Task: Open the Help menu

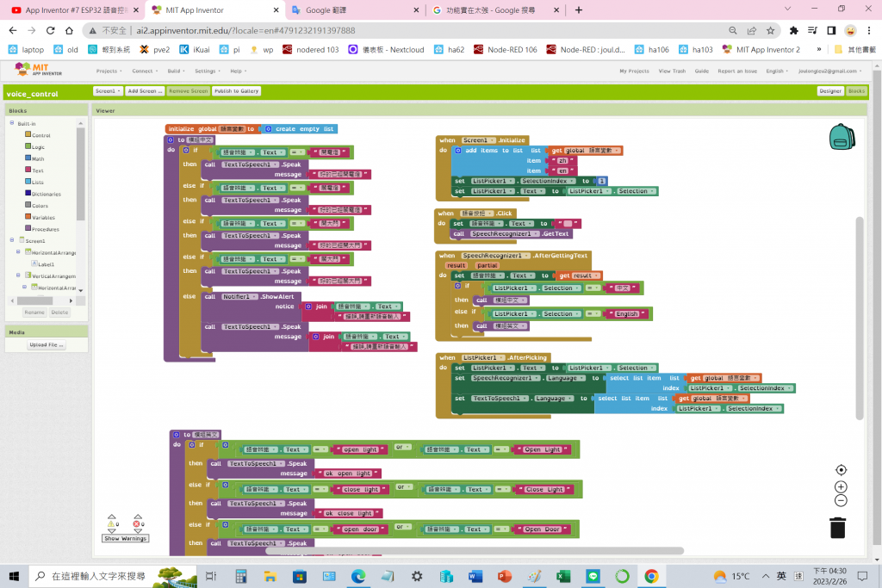Action: pyautogui.click(x=239, y=71)
